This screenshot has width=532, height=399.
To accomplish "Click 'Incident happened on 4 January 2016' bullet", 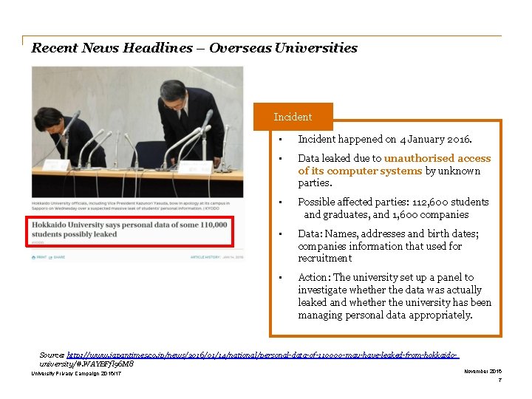I will [385, 139].
